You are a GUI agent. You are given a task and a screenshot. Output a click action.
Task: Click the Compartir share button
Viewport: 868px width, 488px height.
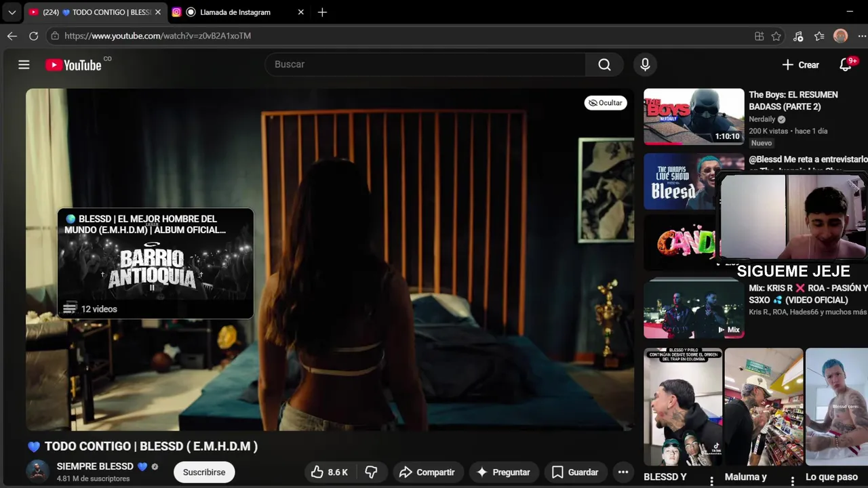point(427,472)
